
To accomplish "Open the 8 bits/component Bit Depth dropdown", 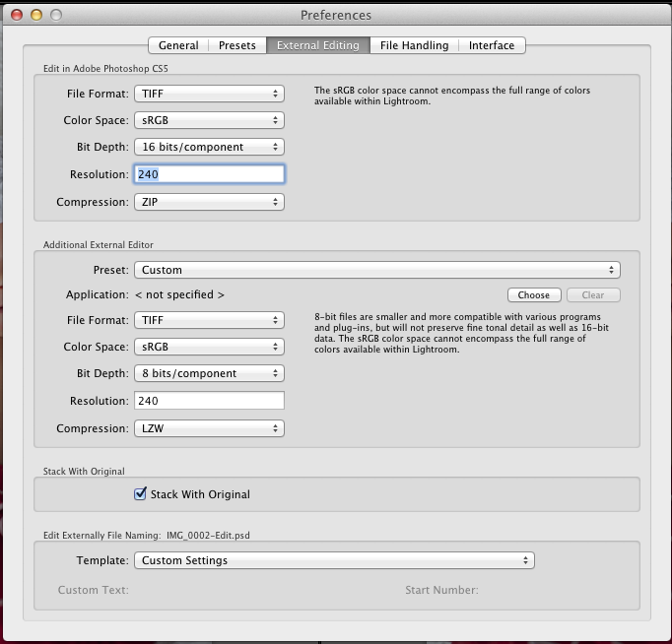I will click(x=208, y=373).
